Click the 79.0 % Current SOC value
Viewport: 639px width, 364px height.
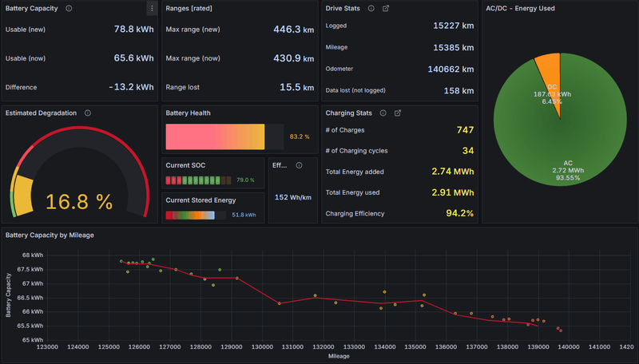245,180
